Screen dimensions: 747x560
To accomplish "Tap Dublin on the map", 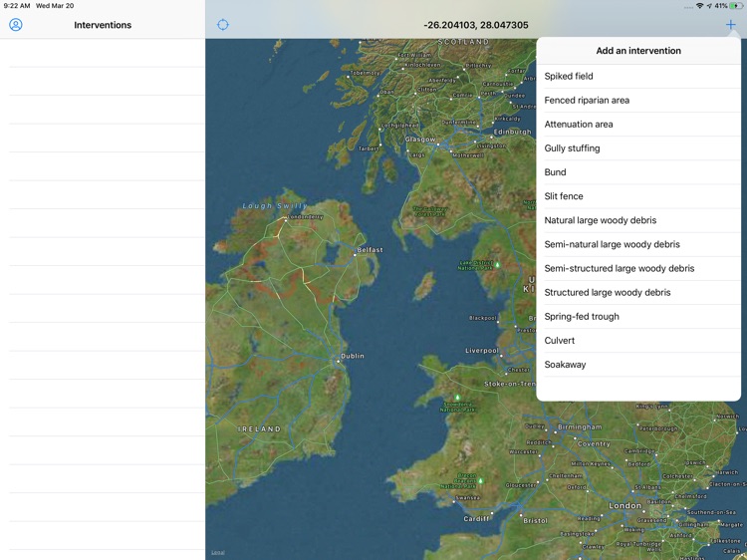I will (x=352, y=356).
